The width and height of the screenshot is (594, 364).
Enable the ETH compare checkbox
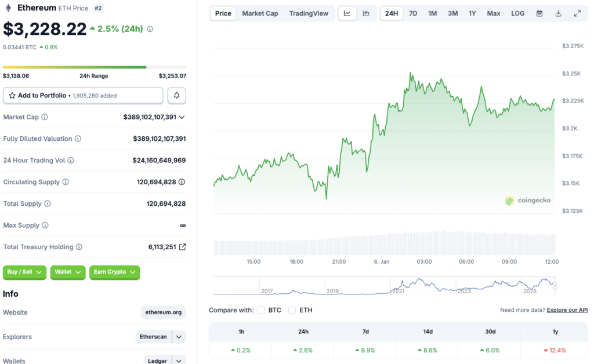pyautogui.click(x=292, y=310)
